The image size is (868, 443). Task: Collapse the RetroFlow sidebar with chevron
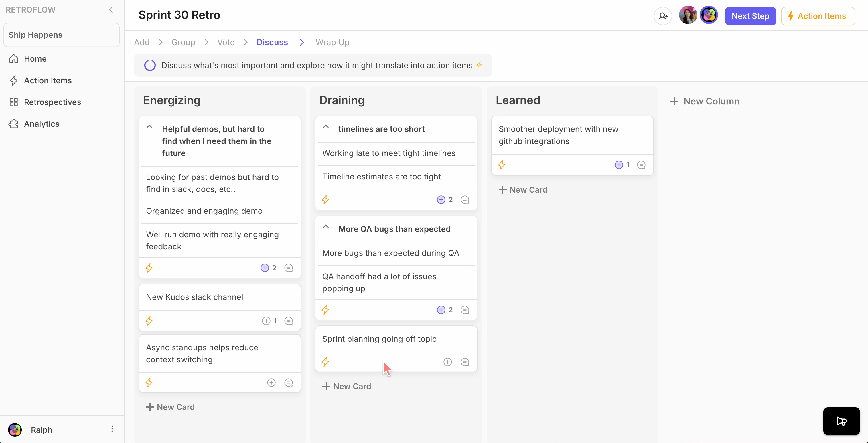tap(111, 10)
